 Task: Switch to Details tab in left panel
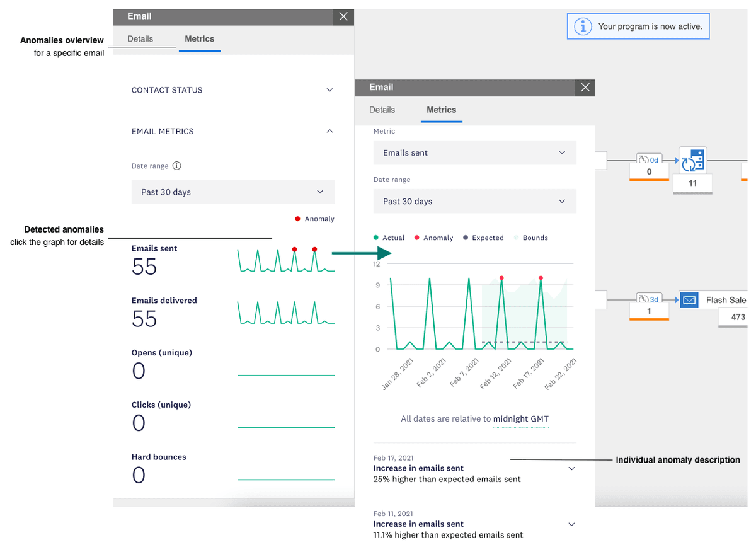point(140,39)
